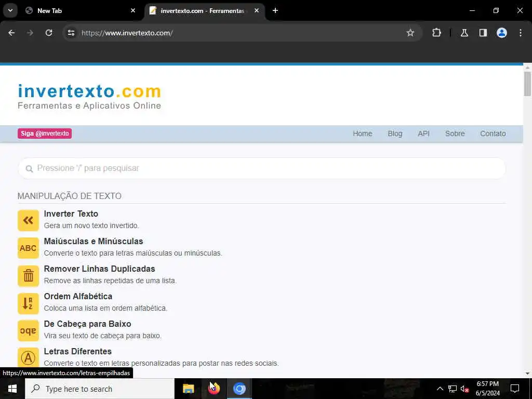
Task: Toggle the browser side panel icon
Action: (x=483, y=33)
